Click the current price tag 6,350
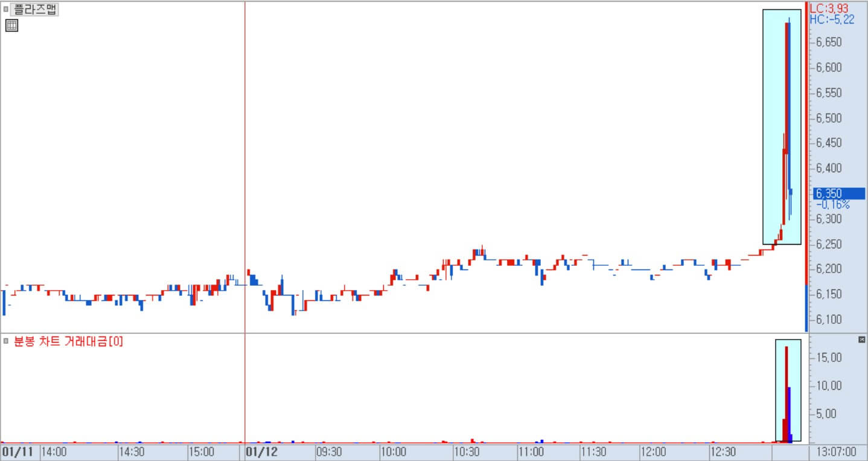This screenshot has width=868, height=461. 838,193
